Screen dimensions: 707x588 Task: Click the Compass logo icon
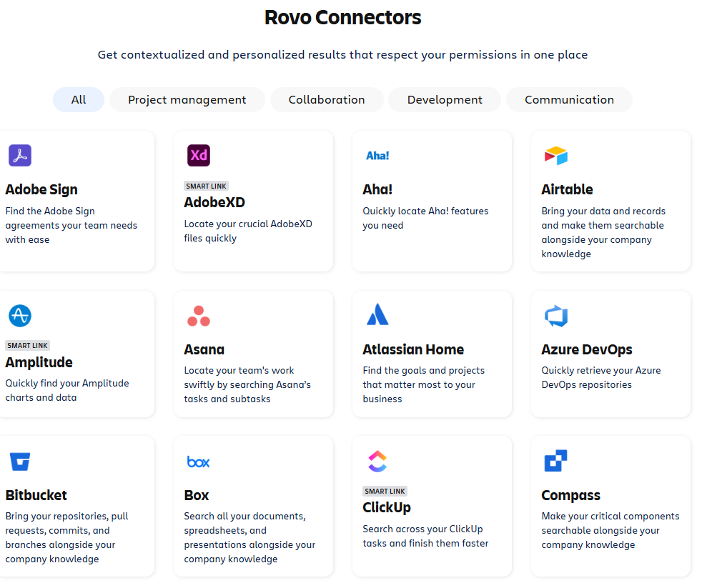[x=555, y=461]
